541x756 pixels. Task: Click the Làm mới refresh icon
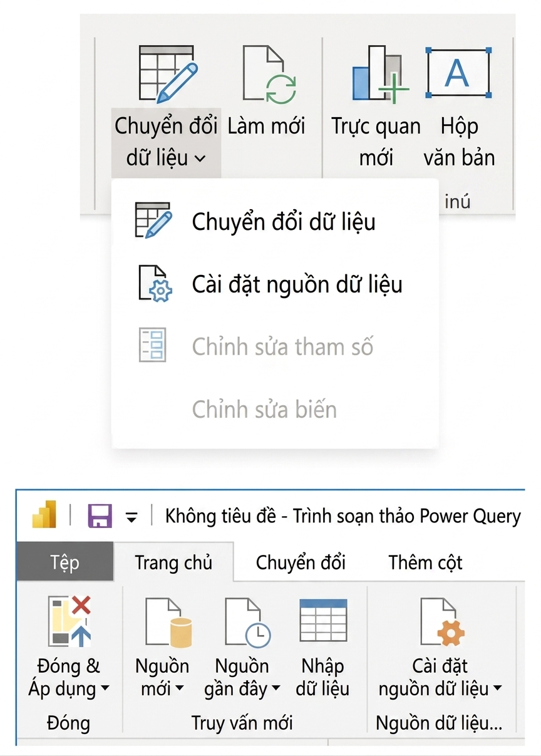pos(269,74)
